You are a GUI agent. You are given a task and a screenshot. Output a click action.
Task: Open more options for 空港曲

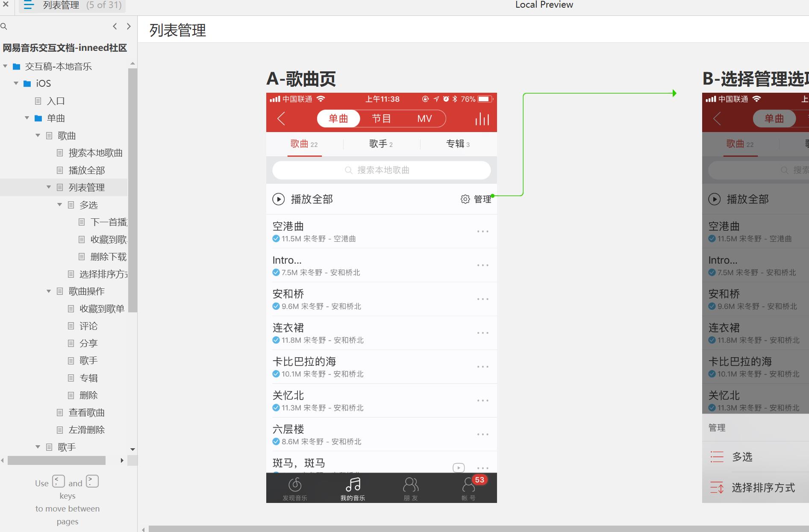[483, 231]
